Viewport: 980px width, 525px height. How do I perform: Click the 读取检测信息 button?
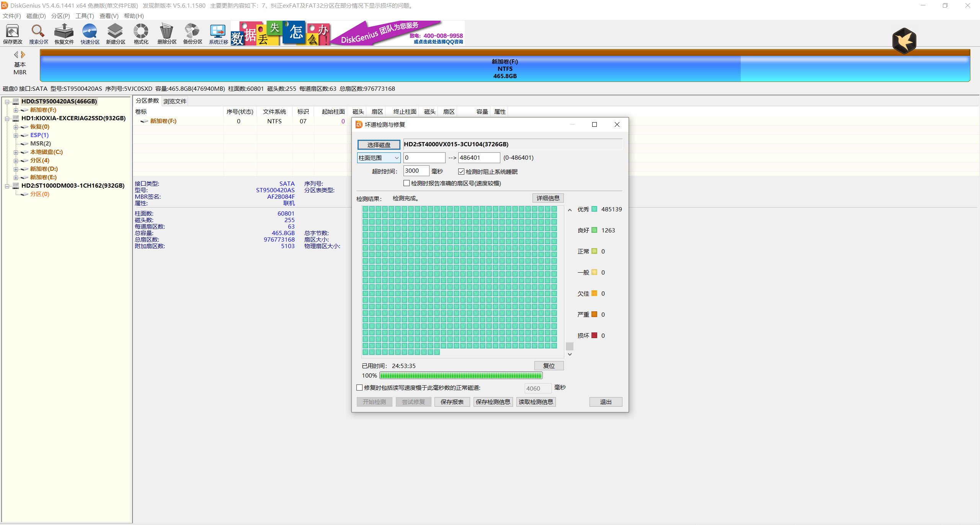pos(536,402)
